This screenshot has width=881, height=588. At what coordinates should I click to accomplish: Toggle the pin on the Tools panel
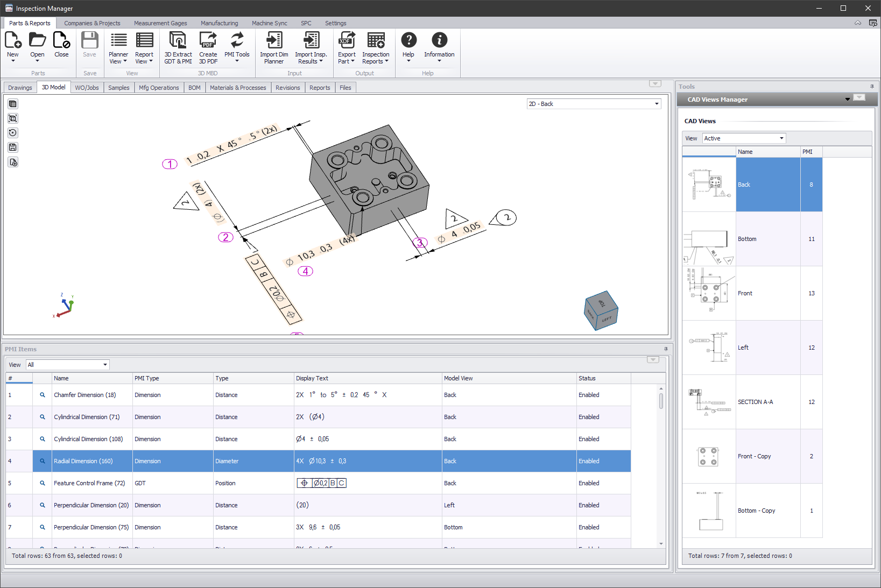pos(872,87)
